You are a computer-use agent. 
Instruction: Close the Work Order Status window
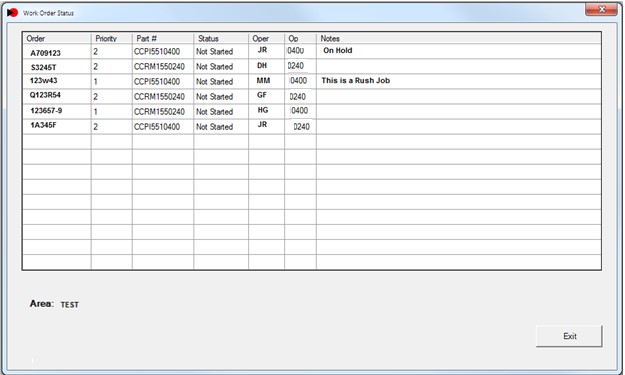(x=601, y=9)
